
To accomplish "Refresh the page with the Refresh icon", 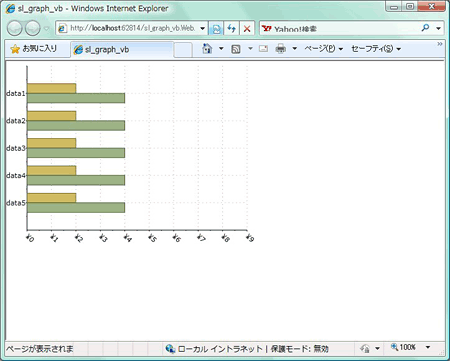I will [232, 29].
